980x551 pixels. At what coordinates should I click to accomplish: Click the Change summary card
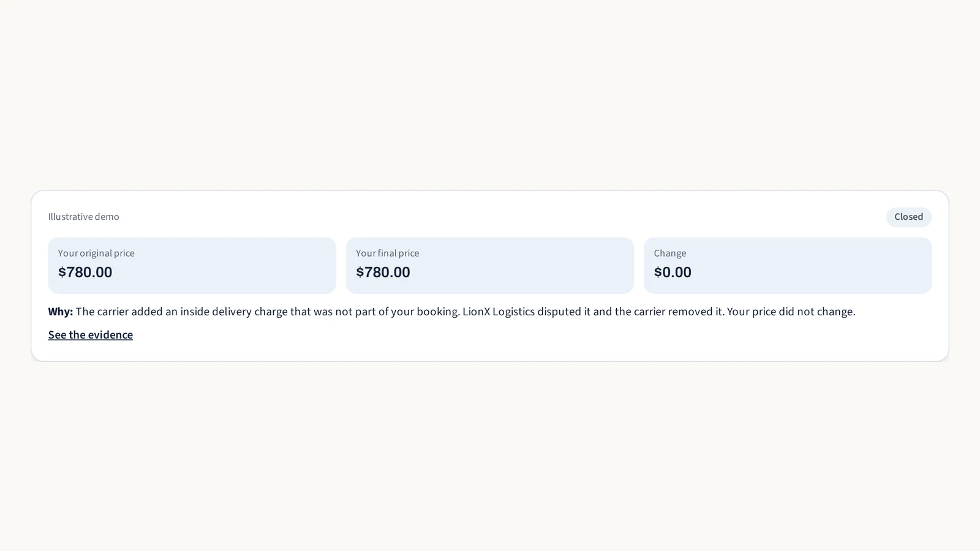coord(788,265)
